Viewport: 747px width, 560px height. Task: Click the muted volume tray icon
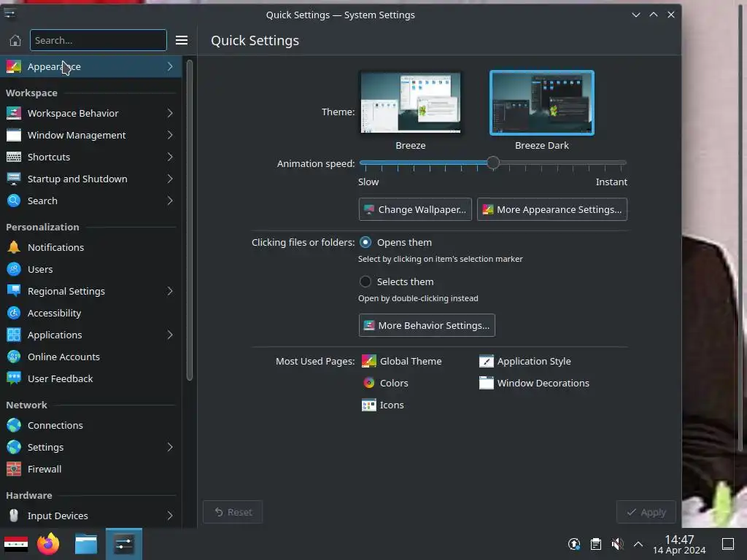(617, 544)
